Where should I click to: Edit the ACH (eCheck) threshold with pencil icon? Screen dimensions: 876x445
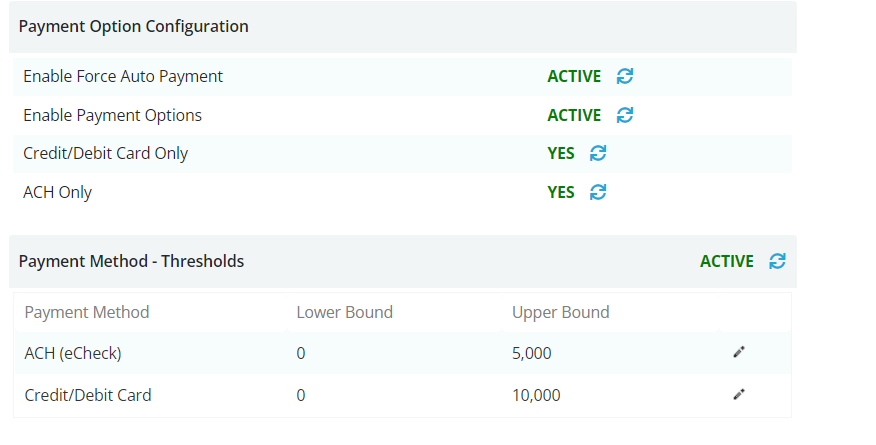click(739, 352)
